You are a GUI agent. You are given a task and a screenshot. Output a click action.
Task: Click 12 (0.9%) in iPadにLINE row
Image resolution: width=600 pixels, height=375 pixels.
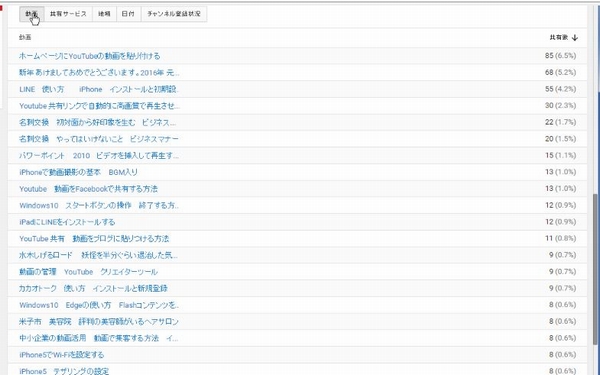pos(561,222)
